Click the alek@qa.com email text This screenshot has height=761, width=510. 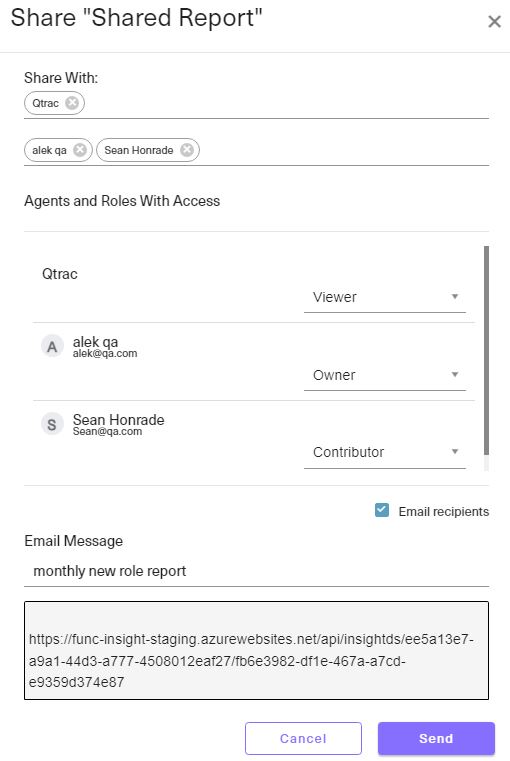[x=105, y=354]
